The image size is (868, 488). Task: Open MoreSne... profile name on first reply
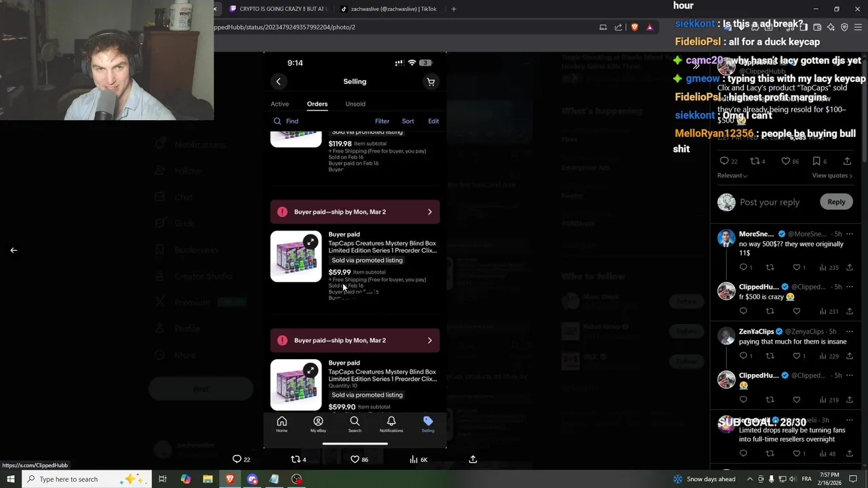pos(756,234)
